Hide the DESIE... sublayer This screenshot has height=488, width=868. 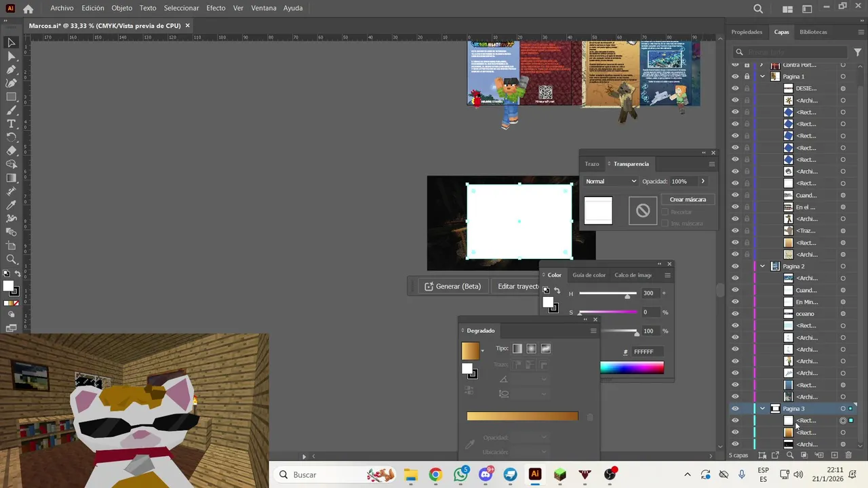(735, 88)
